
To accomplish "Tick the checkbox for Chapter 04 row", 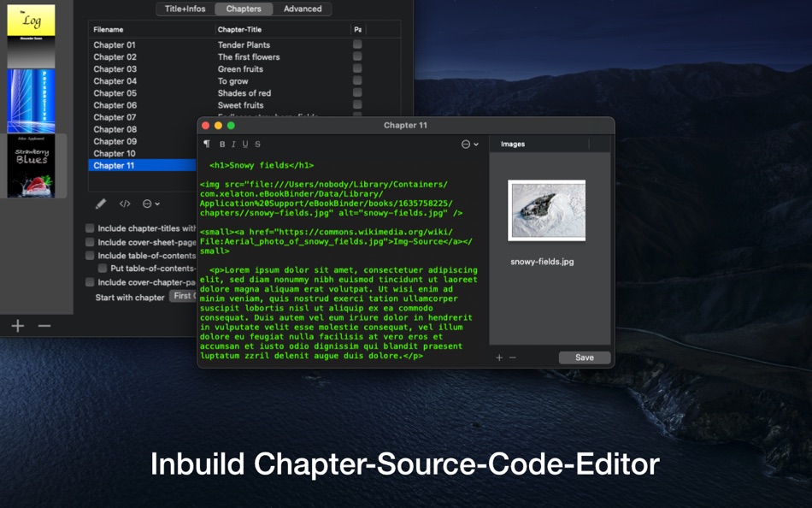I will (357, 80).
